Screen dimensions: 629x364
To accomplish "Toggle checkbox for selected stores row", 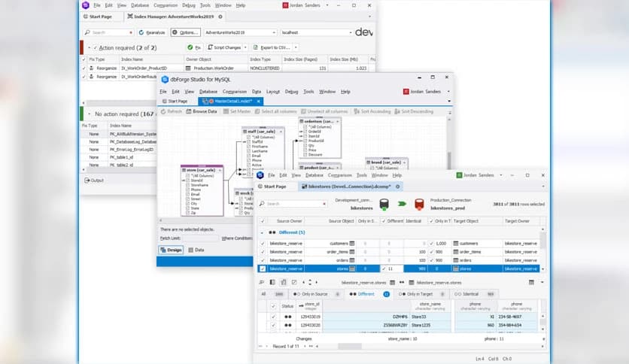I will 263,268.
